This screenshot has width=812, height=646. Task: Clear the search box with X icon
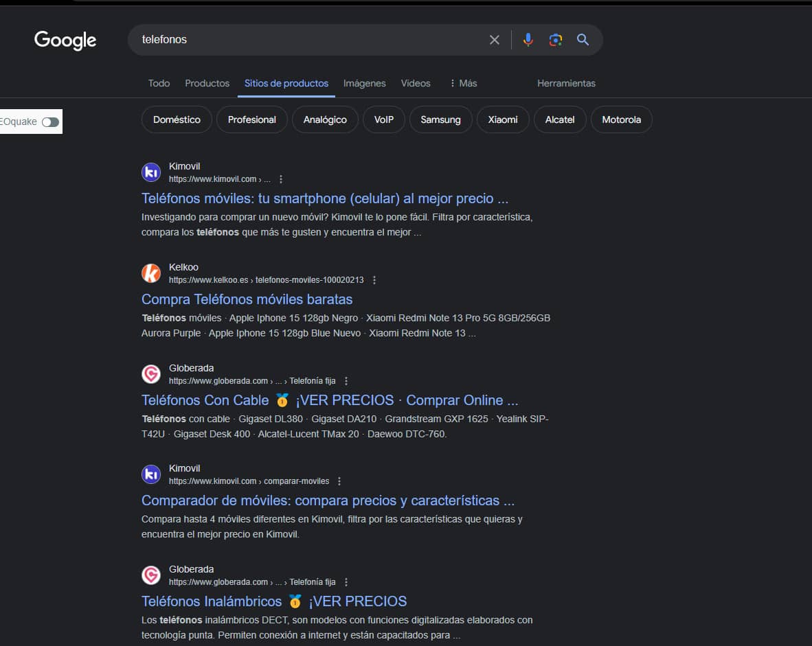(494, 40)
